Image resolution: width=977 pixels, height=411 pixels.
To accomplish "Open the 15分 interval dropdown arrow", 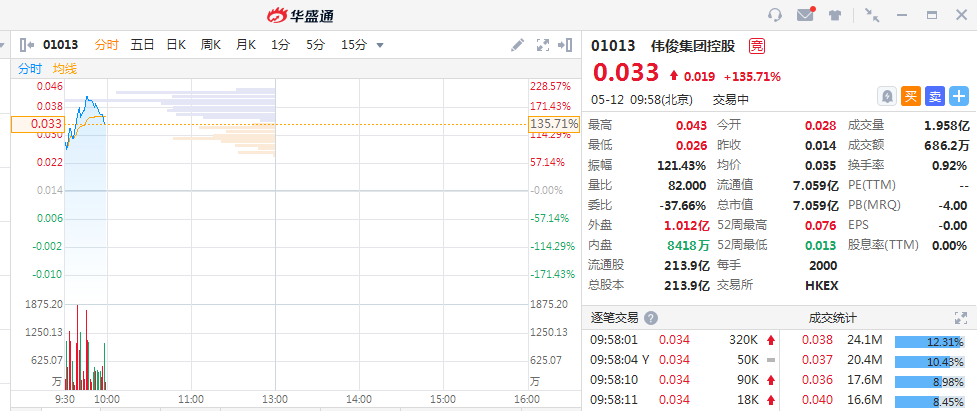I will (x=380, y=45).
